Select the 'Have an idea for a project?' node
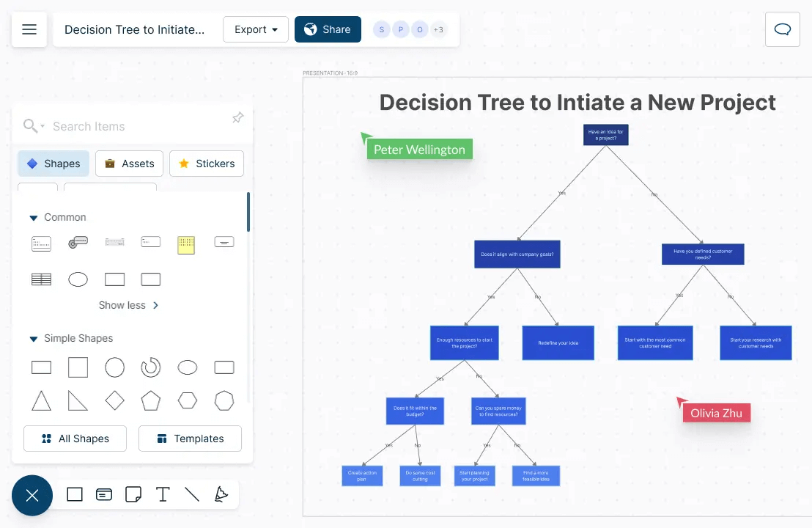This screenshot has width=812, height=528. point(606,135)
